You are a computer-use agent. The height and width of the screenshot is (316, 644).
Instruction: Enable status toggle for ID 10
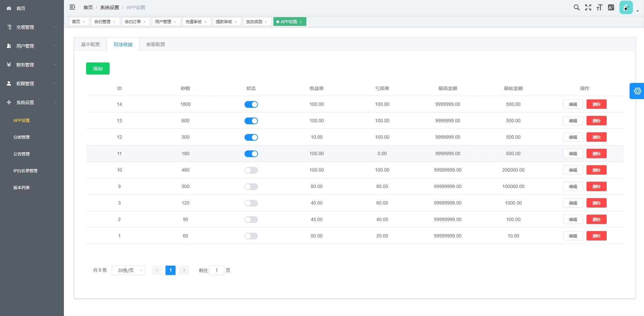(x=251, y=170)
